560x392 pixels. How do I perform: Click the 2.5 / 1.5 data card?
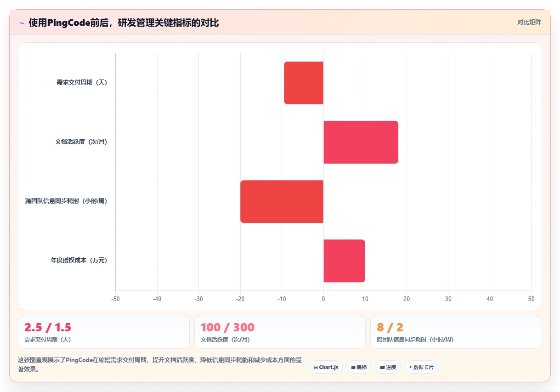[104, 332]
